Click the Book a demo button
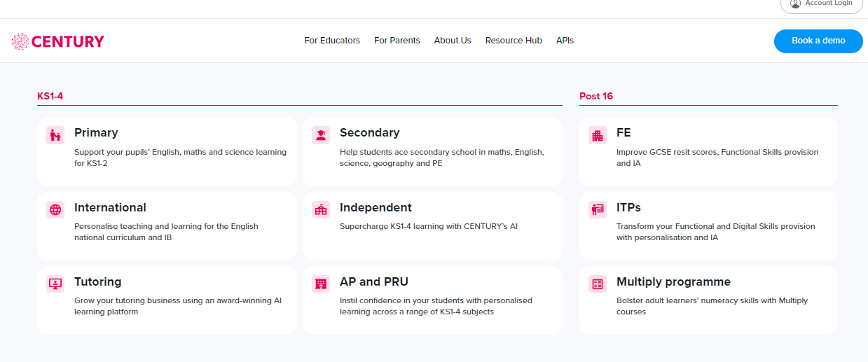The image size is (868, 362). tap(818, 41)
